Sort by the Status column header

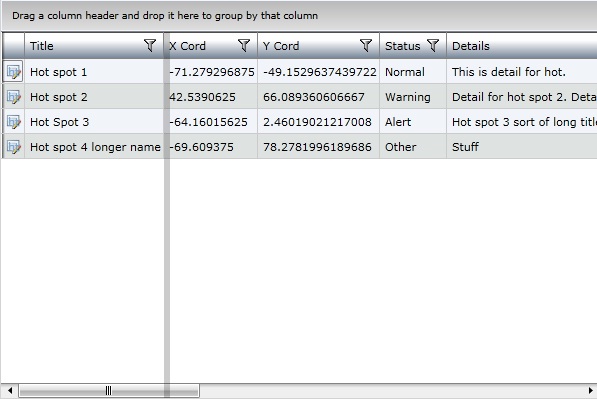(413, 46)
